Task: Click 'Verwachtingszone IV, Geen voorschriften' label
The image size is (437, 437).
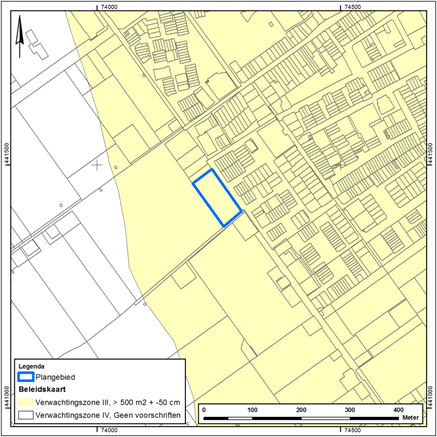Action: [x=108, y=415]
